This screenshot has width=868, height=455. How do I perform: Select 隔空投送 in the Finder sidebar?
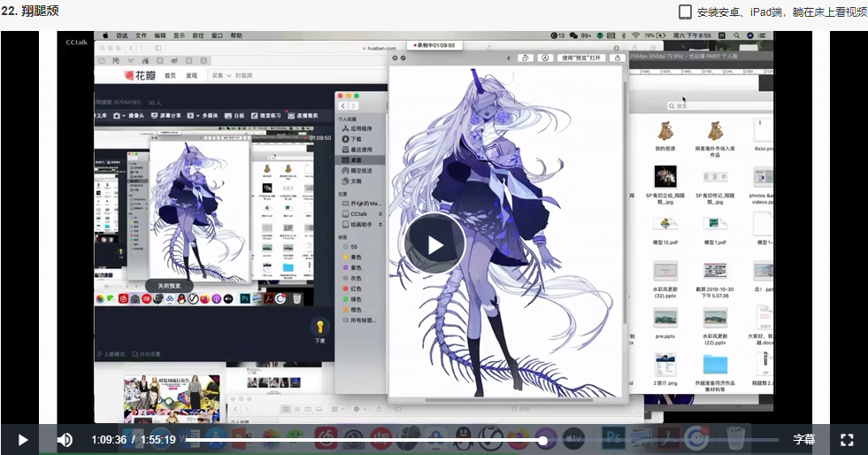[361, 171]
